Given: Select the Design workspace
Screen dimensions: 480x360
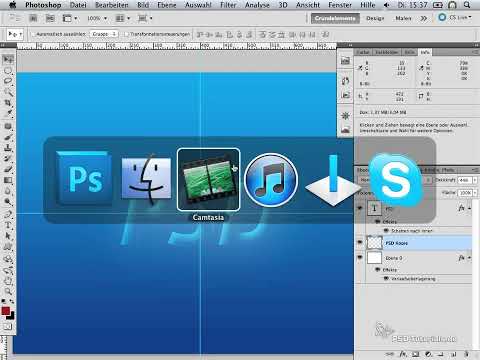Looking at the screenshot, I should [375, 18].
